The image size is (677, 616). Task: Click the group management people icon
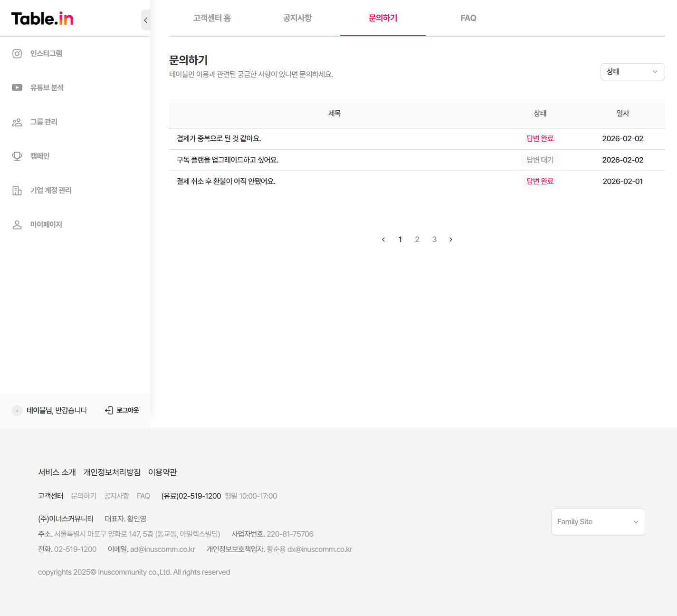tap(17, 122)
